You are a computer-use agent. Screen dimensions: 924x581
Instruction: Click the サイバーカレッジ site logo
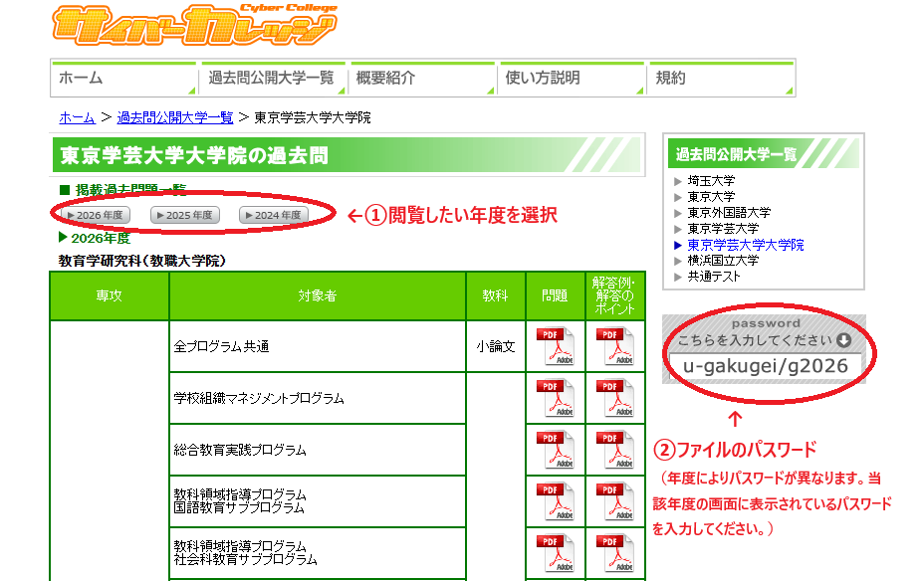[194, 25]
